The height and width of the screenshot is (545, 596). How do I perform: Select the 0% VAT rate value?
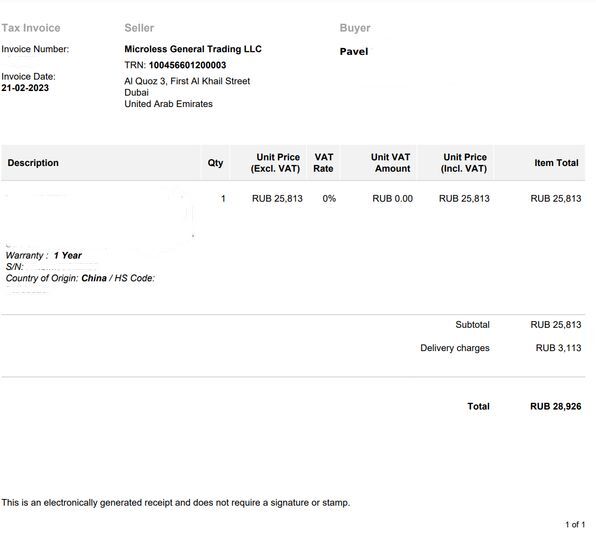pyautogui.click(x=329, y=198)
